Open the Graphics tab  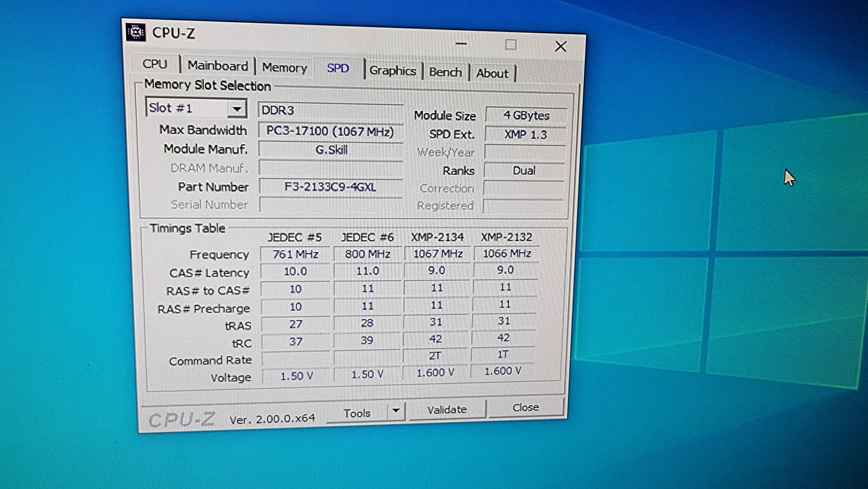point(393,71)
